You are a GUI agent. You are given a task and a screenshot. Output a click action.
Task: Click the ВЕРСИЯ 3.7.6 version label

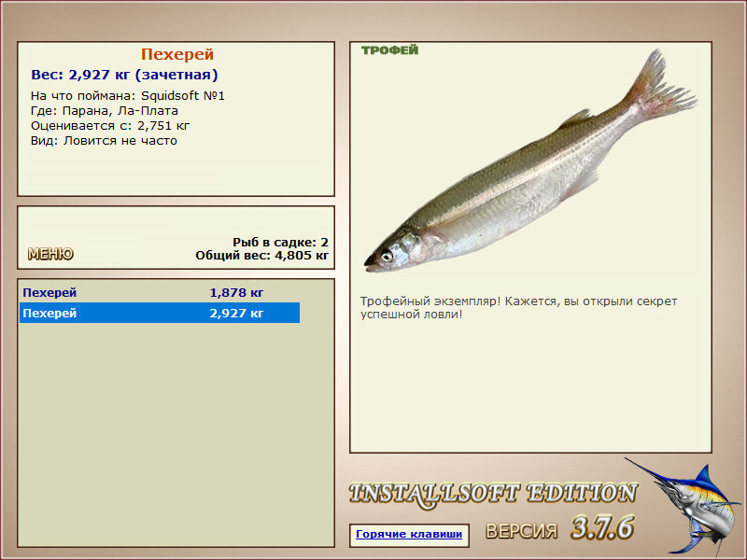coord(559,528)
